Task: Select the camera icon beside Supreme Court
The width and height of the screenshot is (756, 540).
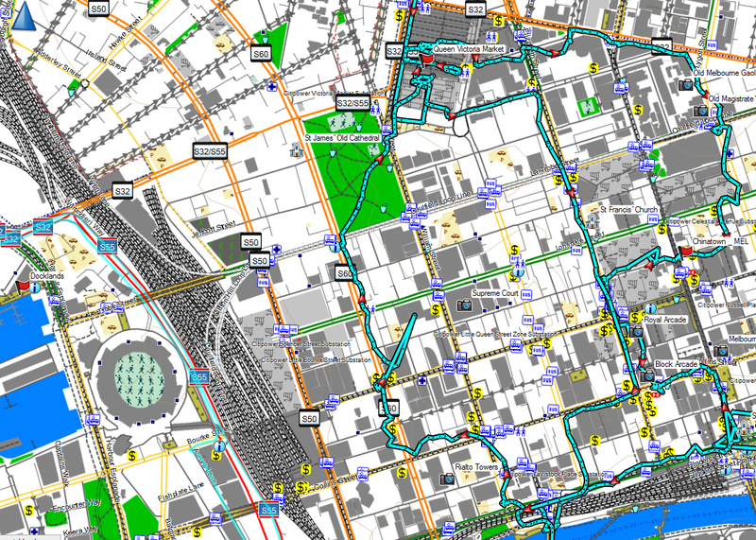Action: [x=464, y=305]
